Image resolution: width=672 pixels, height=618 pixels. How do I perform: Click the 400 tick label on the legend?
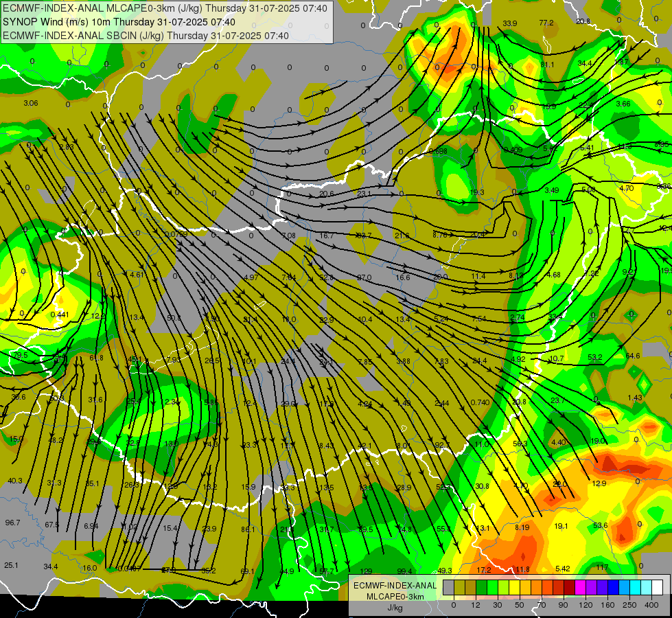651,605
